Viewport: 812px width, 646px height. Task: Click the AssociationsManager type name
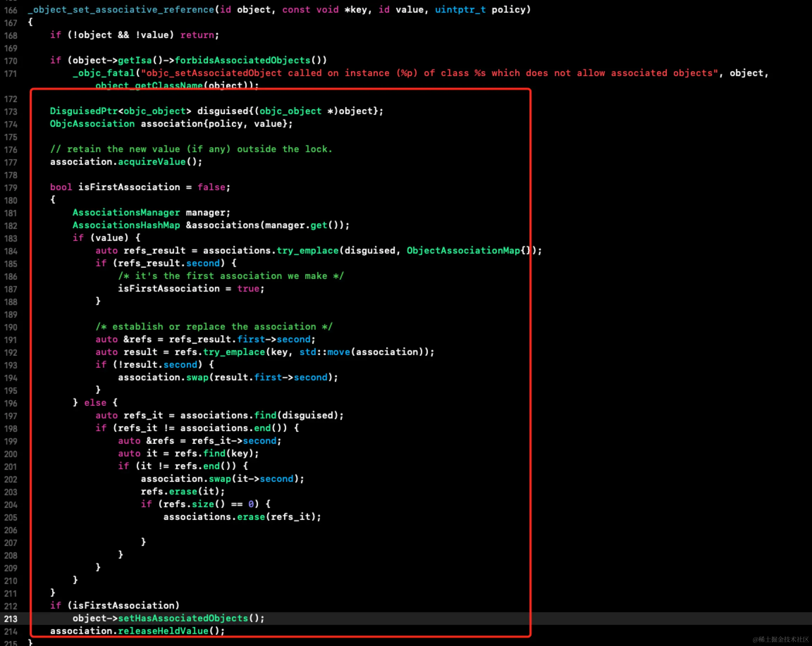click(126, 213)
